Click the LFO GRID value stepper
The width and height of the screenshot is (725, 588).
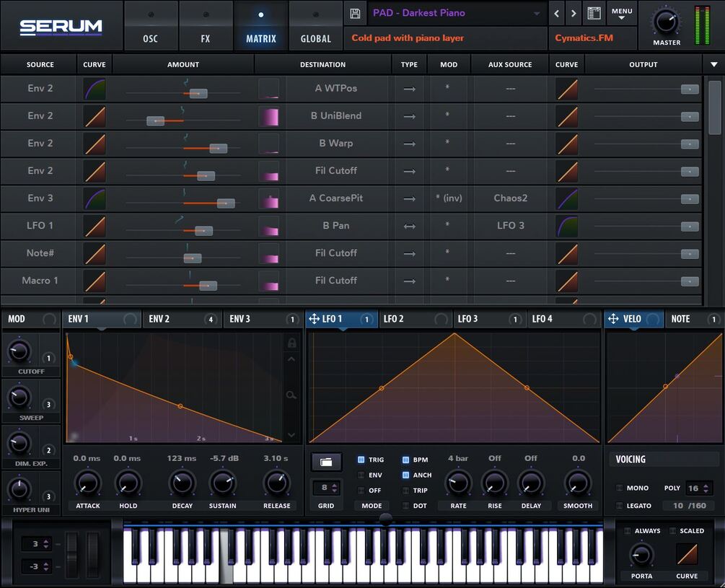(327, 488)
